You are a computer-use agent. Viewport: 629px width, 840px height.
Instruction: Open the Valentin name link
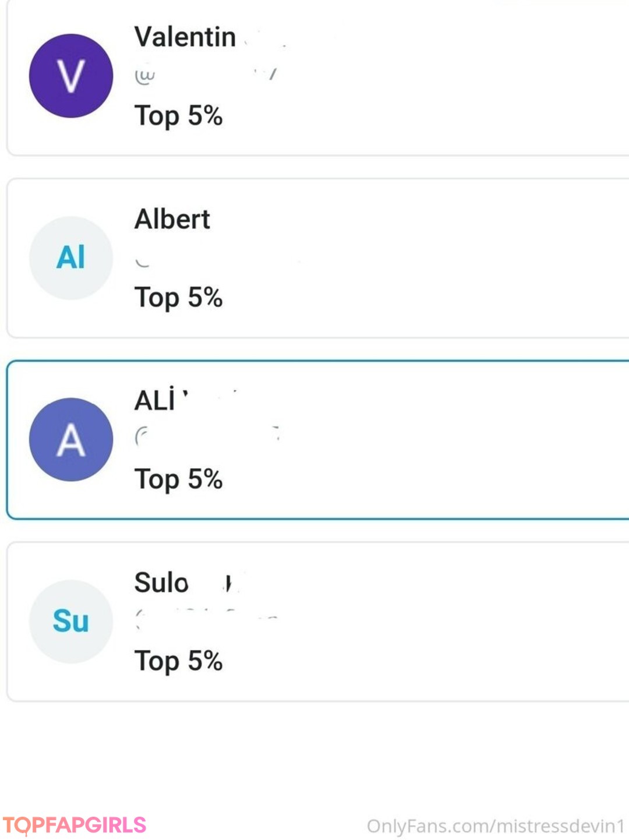[x=185, y=37]
